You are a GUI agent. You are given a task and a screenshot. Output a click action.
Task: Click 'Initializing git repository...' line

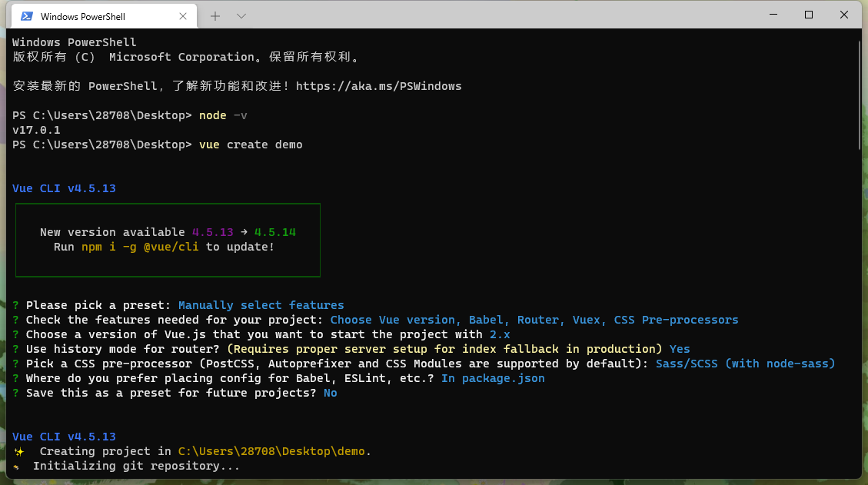pyautogui.click(x=136, y=466)
